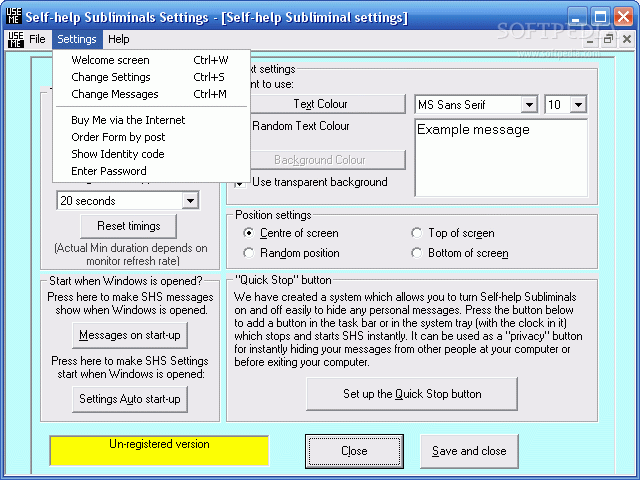Click the USE ME title bar icon
The height and width of the screenshot is (480, 640).
13,16
